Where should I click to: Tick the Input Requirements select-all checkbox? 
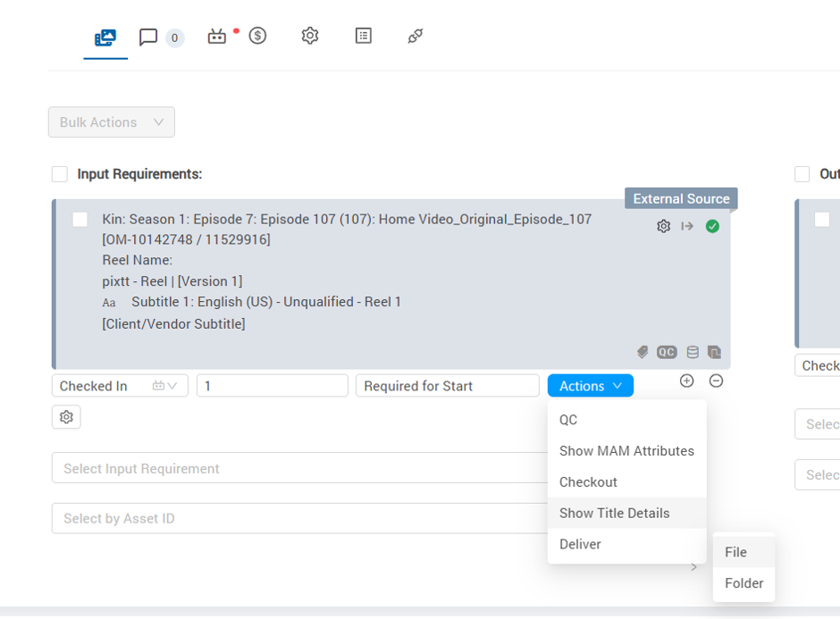tap(60, 174)
